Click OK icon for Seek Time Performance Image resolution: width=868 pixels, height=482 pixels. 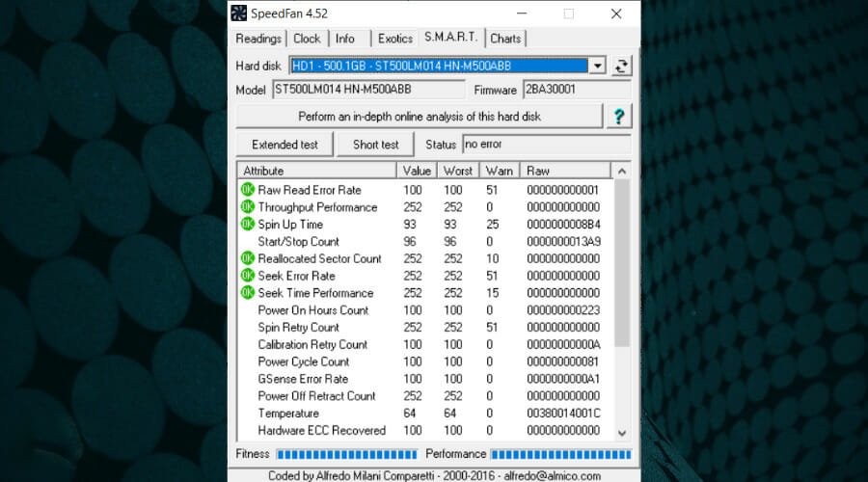pos(248,293)
